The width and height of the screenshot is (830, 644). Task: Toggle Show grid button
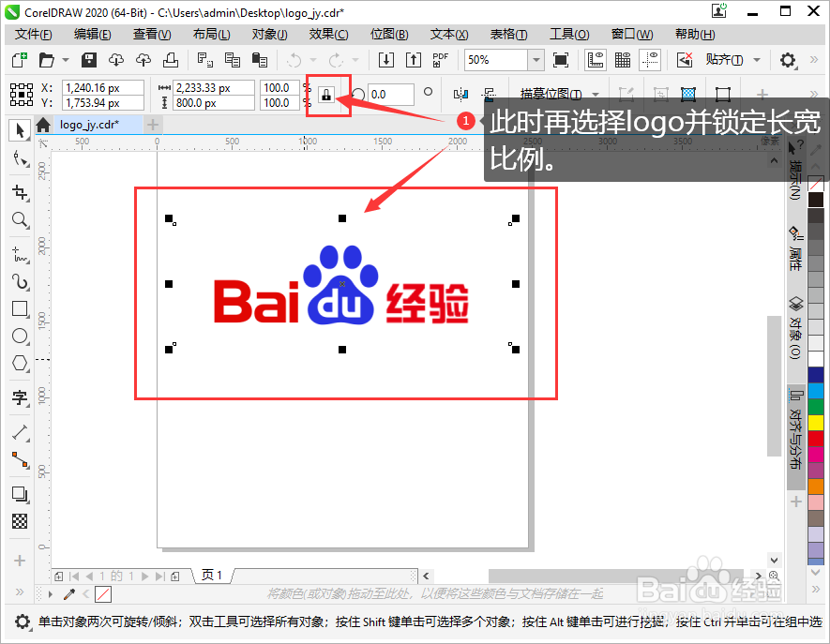pyautogui.click(x=623, y=60)
